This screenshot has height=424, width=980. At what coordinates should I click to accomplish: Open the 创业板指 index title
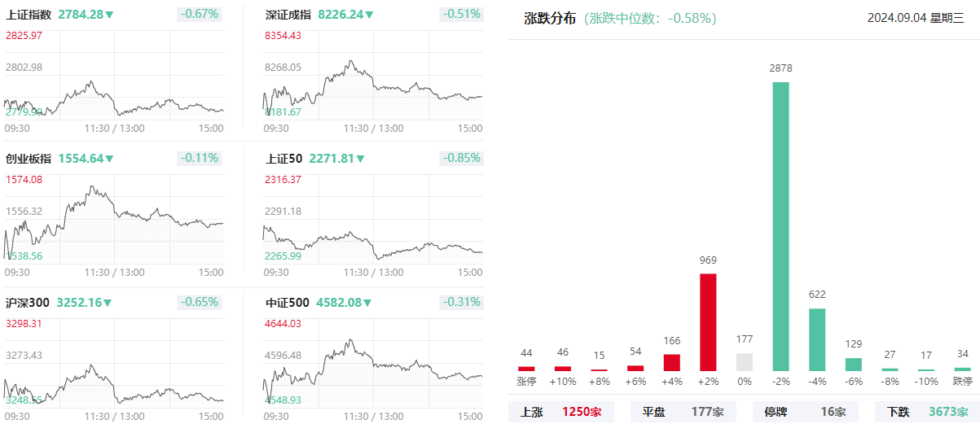click(29, 159)
